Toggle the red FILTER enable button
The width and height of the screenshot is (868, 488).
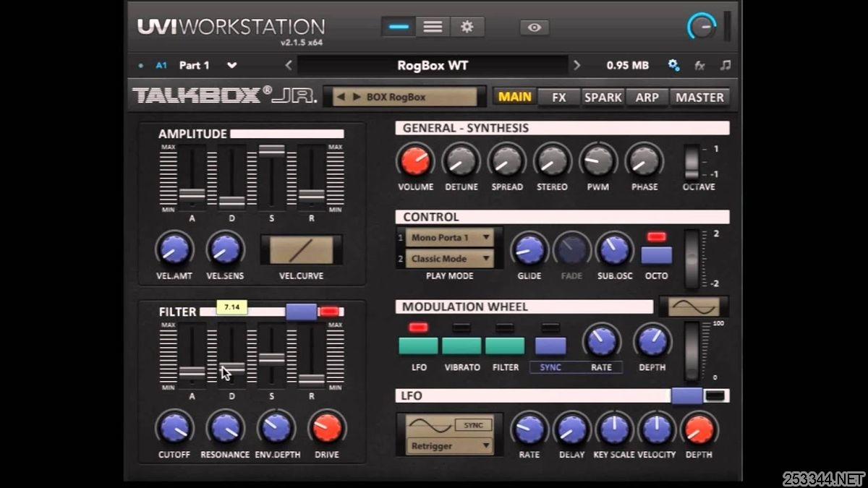pyautogui.click(x=329, y=312)
